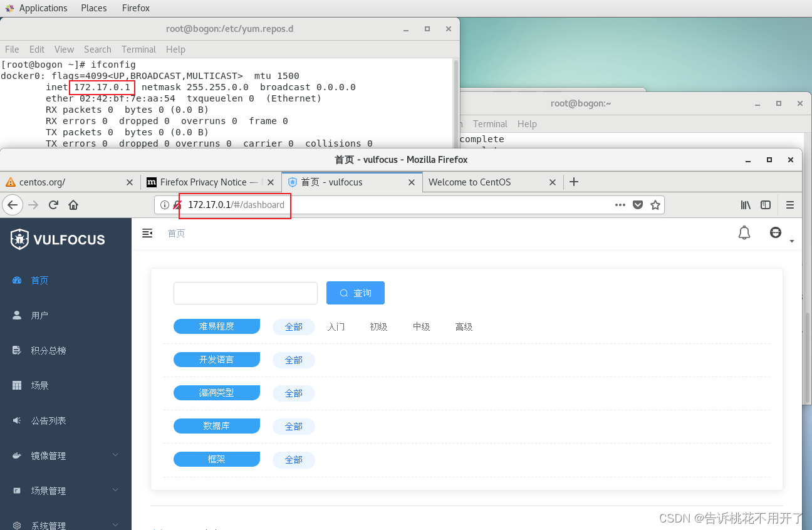Click the VULFOCUS logo

58,239
